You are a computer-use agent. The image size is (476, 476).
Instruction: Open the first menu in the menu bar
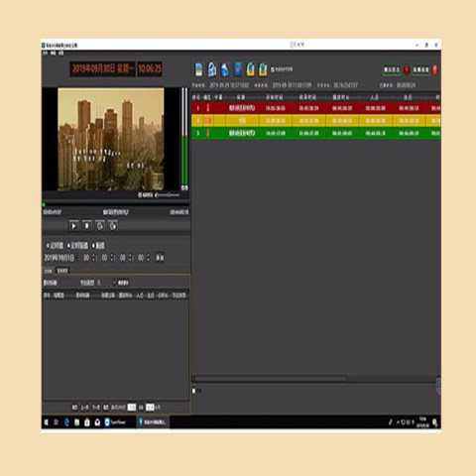[x=46, y=53]
